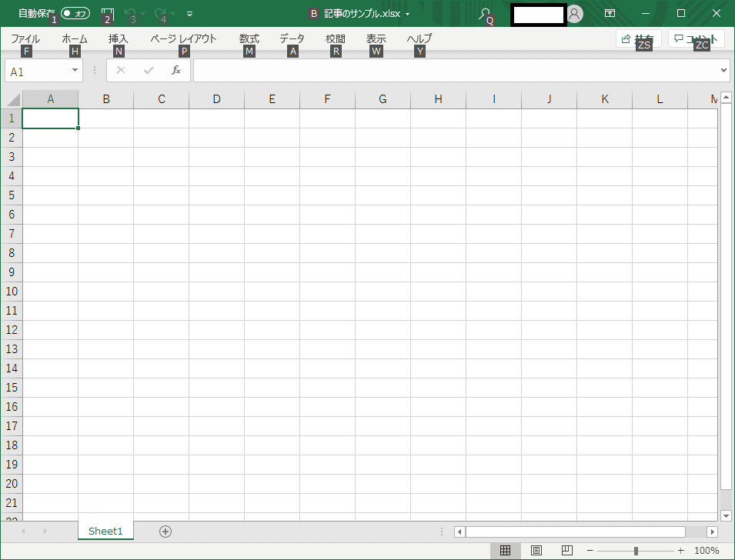Image resolution: width=735 pixels, height=560 pixels.
Task: Click the Enter checkmark icon in formula bar
Action: point(149,70)
